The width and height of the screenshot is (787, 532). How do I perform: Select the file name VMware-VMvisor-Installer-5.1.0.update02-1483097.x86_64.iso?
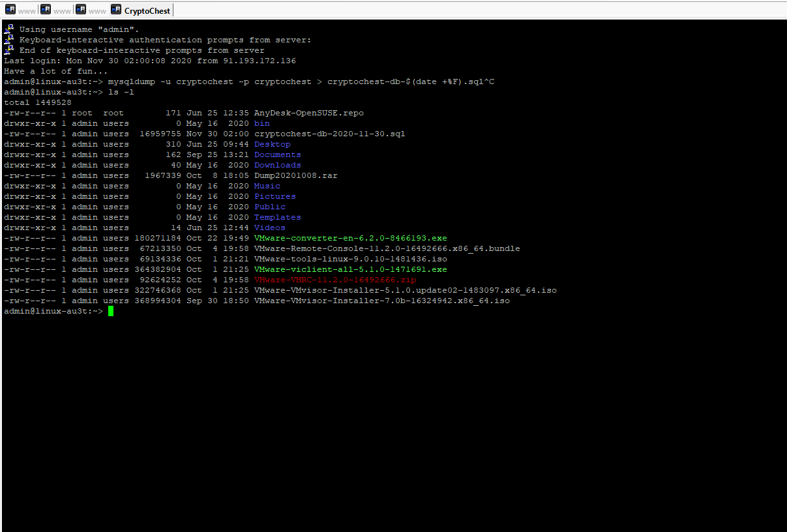[406, 290]
